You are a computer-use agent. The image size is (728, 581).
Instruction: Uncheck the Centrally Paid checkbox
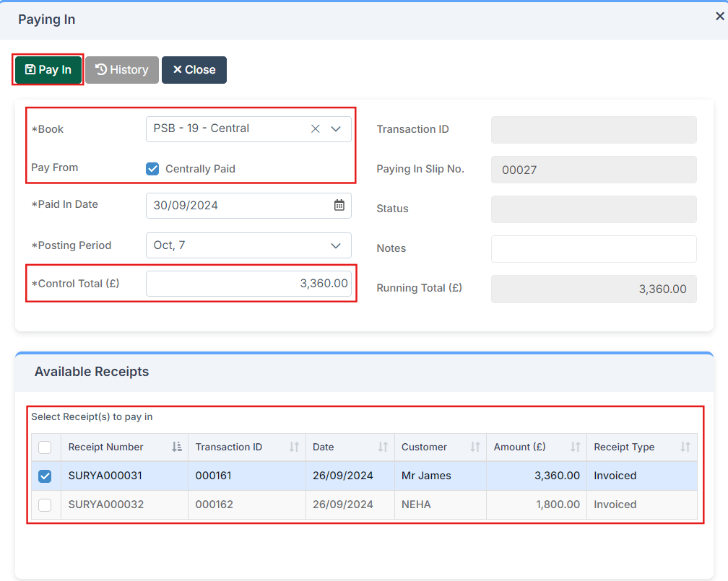tap(152, 169)
